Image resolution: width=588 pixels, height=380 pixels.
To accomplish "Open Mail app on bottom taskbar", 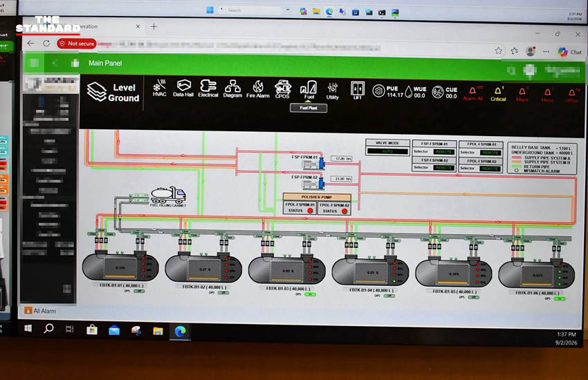I will [114, 330].
